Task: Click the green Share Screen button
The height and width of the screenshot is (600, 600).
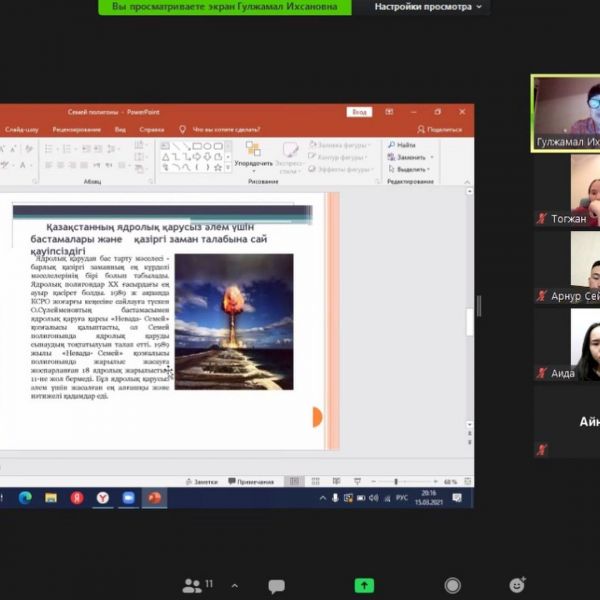Action: [365, 586]
